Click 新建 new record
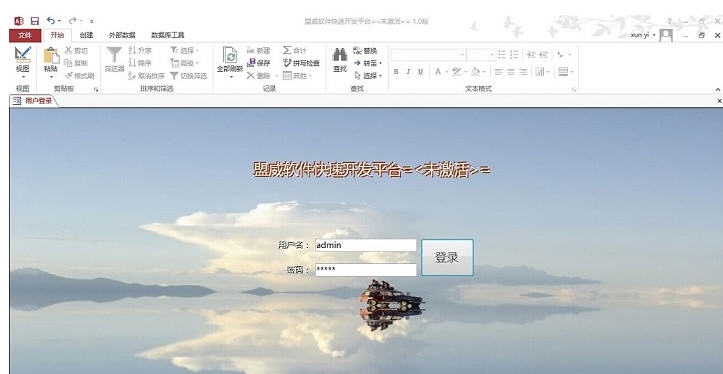The height and width of the screenshot is (374, 723). pyautogui.click(x=259, y=50)
